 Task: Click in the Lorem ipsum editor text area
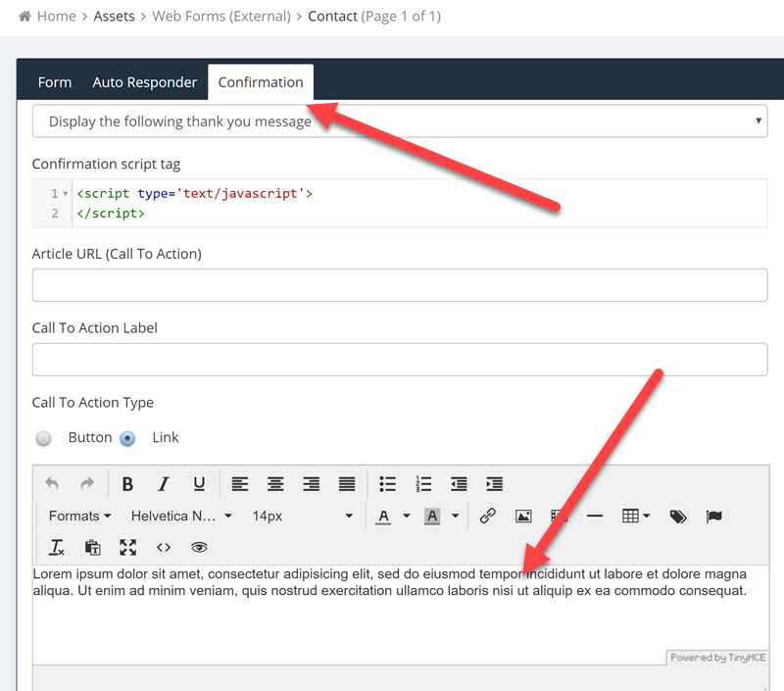point(400,614)
